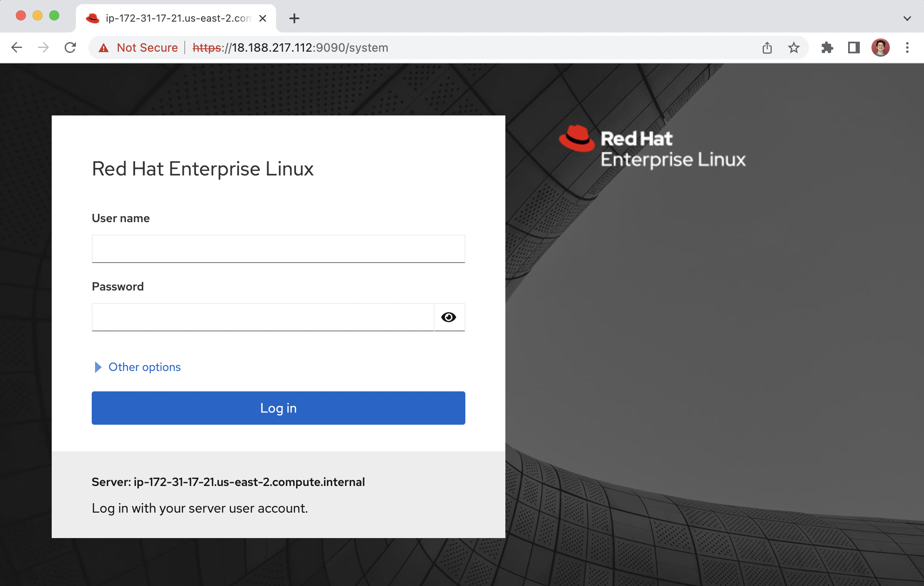Click the Not Secure warning icon
924x586 pixels.
click(x=104, y=48)
